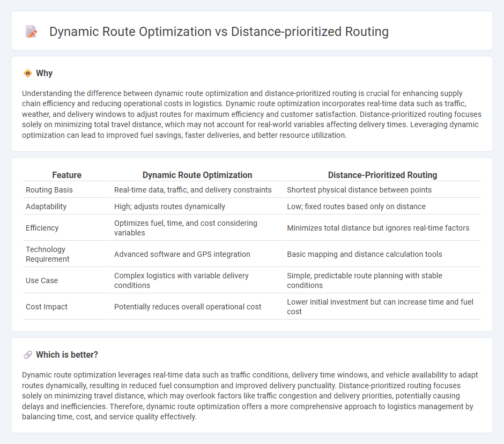This screenshot has height=444, width=504.
Task: Select the 'Use Case' row label
Action: click(42, 280)
